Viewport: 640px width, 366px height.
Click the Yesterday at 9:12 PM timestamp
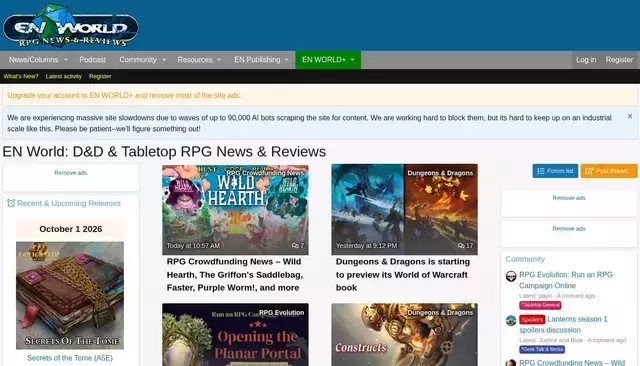click(x=366, y=246)
